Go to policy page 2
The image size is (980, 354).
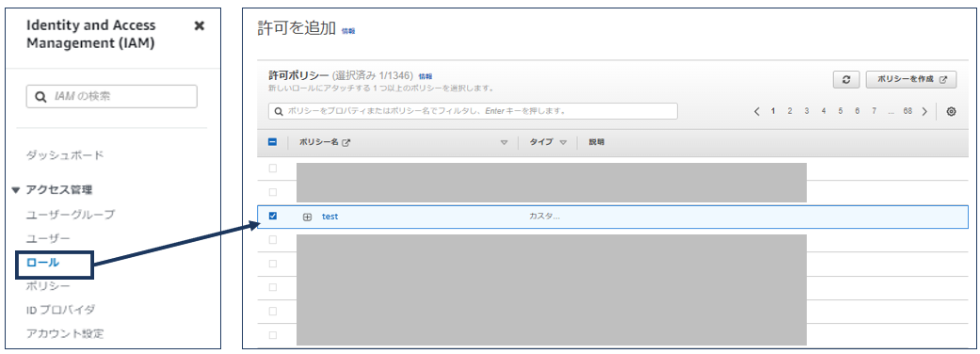pyautogui.click(x=790, y=111)
